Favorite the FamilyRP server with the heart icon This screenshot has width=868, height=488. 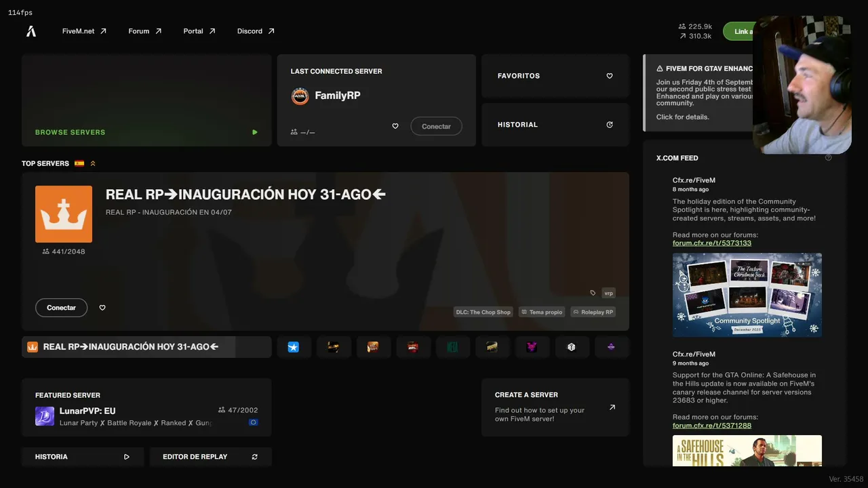pyautogui.click(x=395, y=126)
